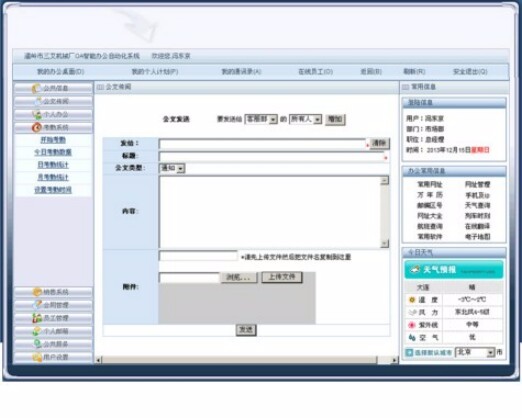The image size is (522, 418).
Task: Open the 用户设置 sidebar section icon
Action: 37,357
